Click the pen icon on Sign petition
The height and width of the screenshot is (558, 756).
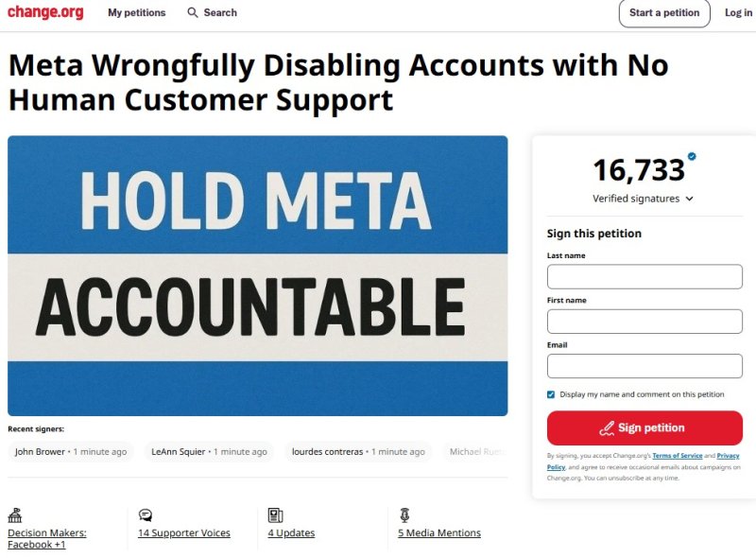point(607,427)
